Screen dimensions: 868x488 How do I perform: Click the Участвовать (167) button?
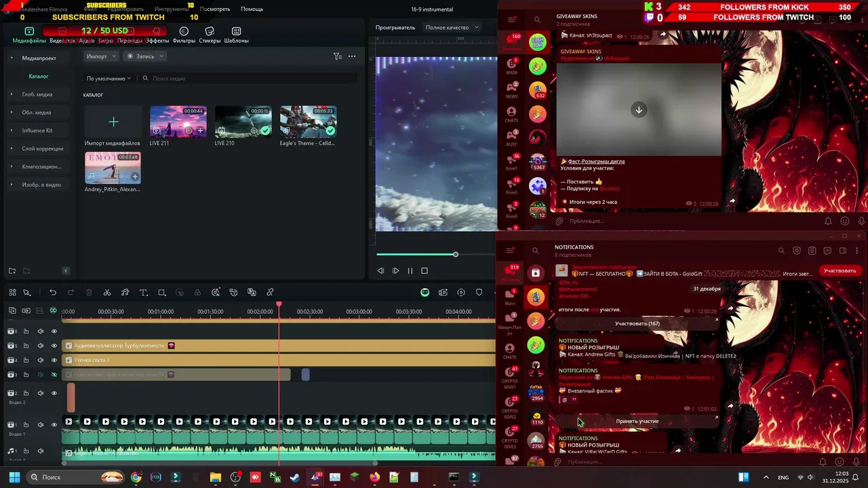coord(637,323)
